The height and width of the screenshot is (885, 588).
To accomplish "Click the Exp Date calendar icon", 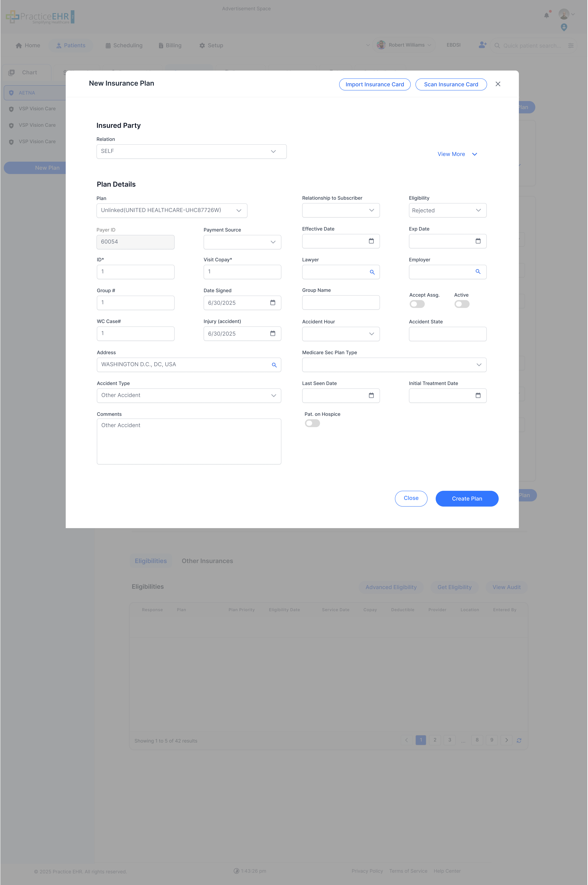I will pyautogui.click(x=478, y=241).
